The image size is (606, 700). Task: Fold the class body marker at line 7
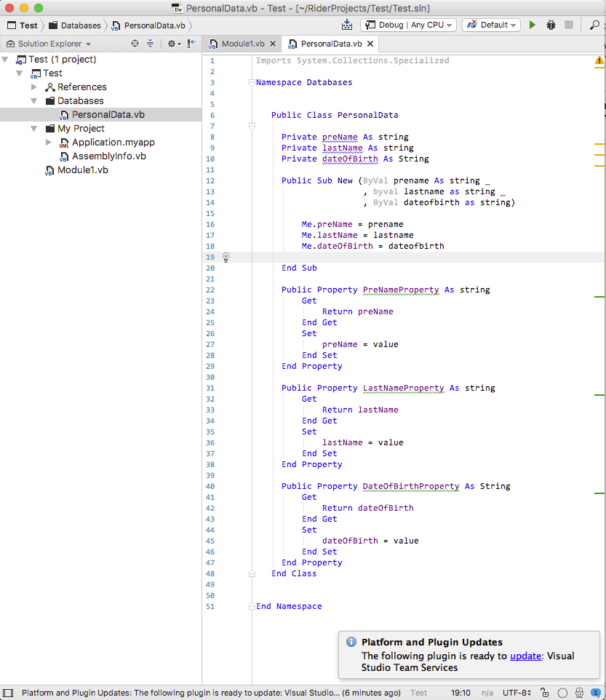click(252, 127)
